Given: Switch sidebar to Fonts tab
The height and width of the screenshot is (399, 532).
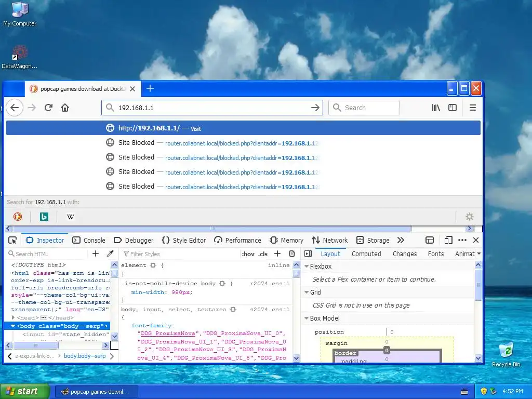Looking at the screenshot, I should click(436, 254).
